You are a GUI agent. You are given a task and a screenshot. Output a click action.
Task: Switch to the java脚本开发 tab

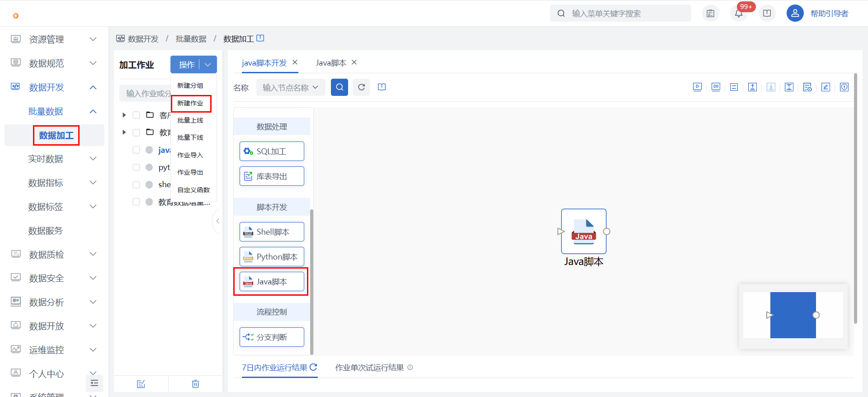point(264,63)
